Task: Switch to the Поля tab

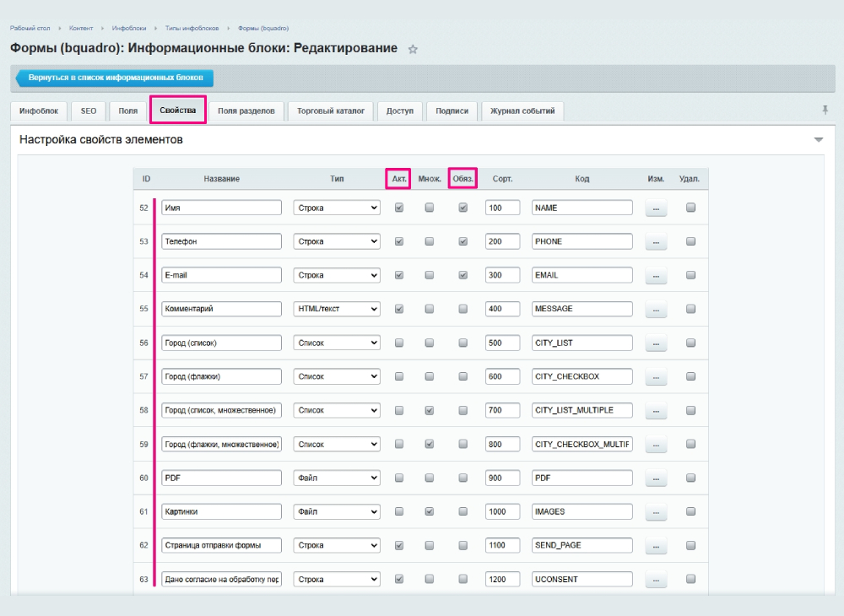Action: click(128, 111)
